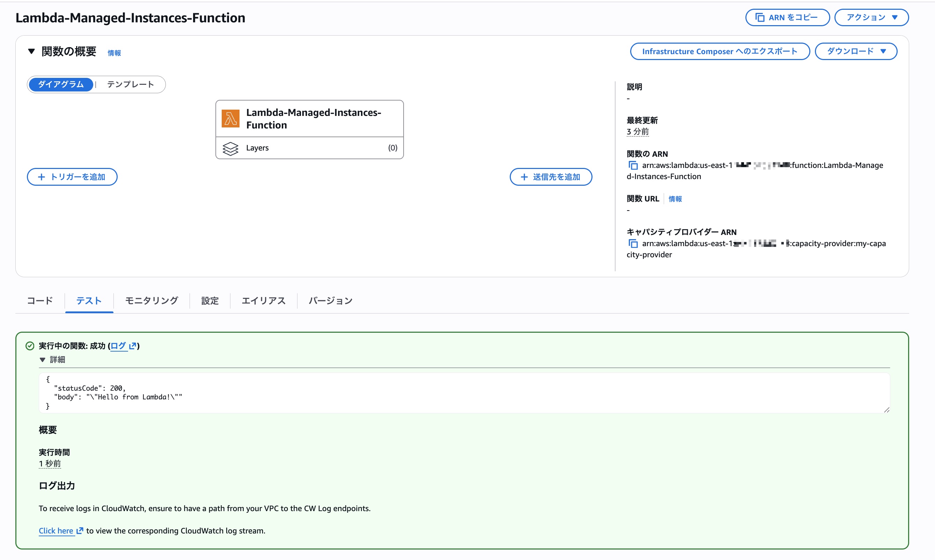Click resize handle of JSON response box

tap(886, 410)
